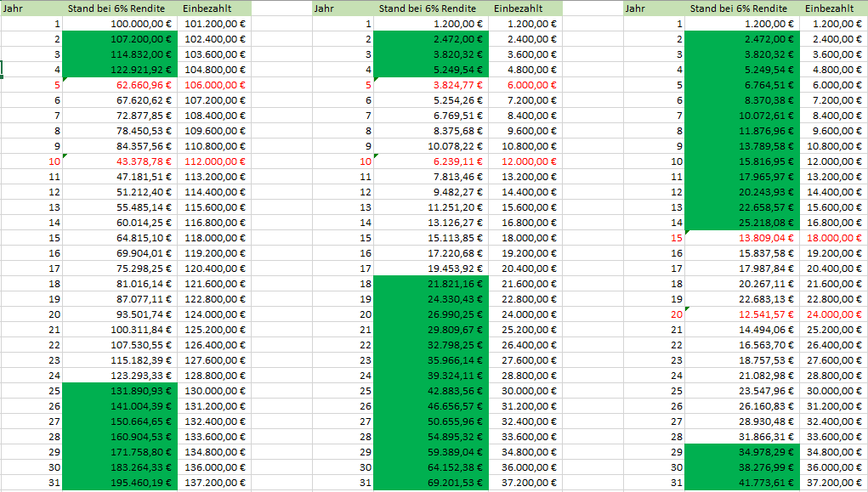Select the green cell 34.978,29 €
Image resolution: width=868 pixels, height=492 pixels.
tap(742, 452)
